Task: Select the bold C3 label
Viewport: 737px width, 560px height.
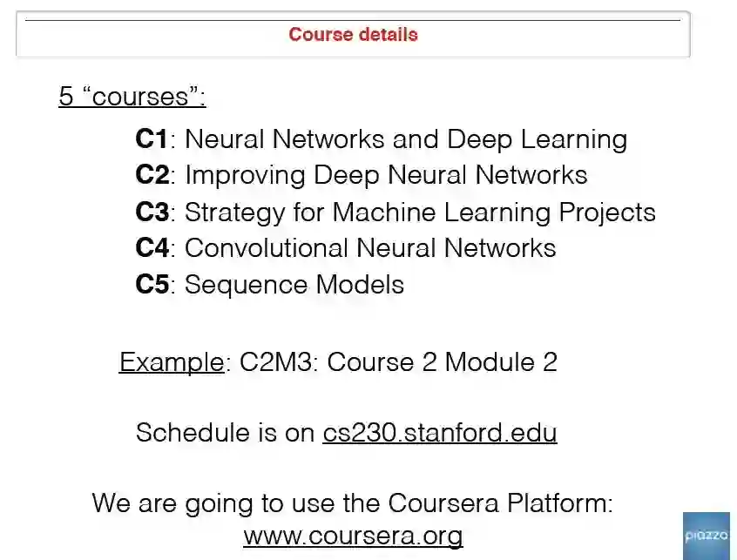Action: (152, 212)
